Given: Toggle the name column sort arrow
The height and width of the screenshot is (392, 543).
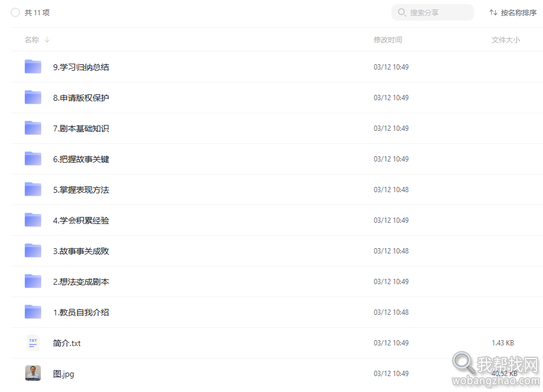Looking at the screenshot, I should coord(47,40).
